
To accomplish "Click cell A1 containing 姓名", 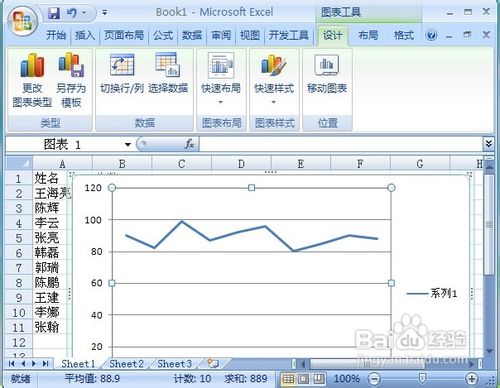I will click(x=50, y=178).
